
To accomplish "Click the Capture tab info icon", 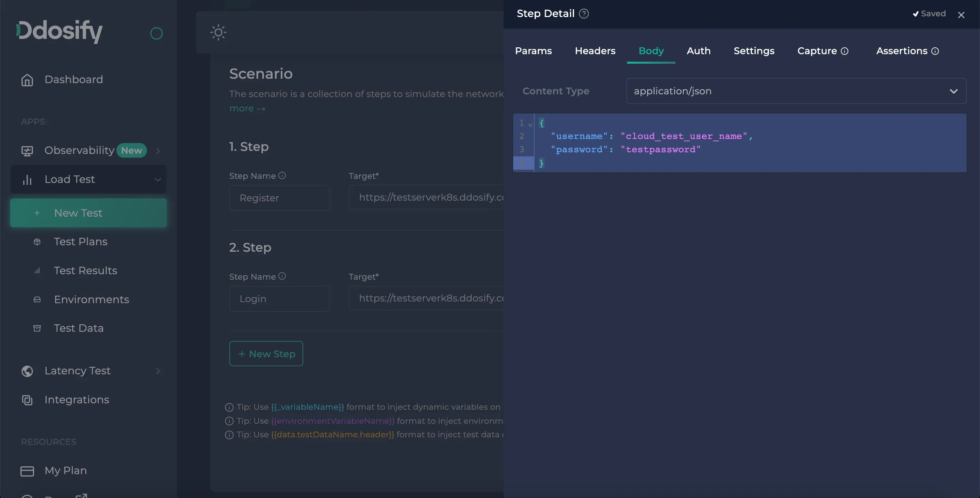I will (x=845, y=51).
